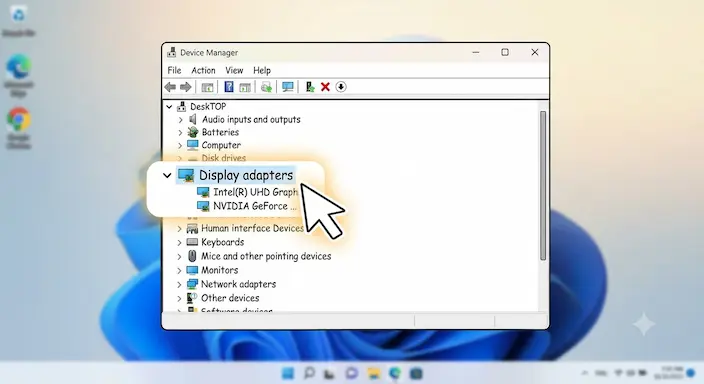This screenshot has height=384, width=704.
Task: Close the Device Manager window
Action: pos(535,52)
